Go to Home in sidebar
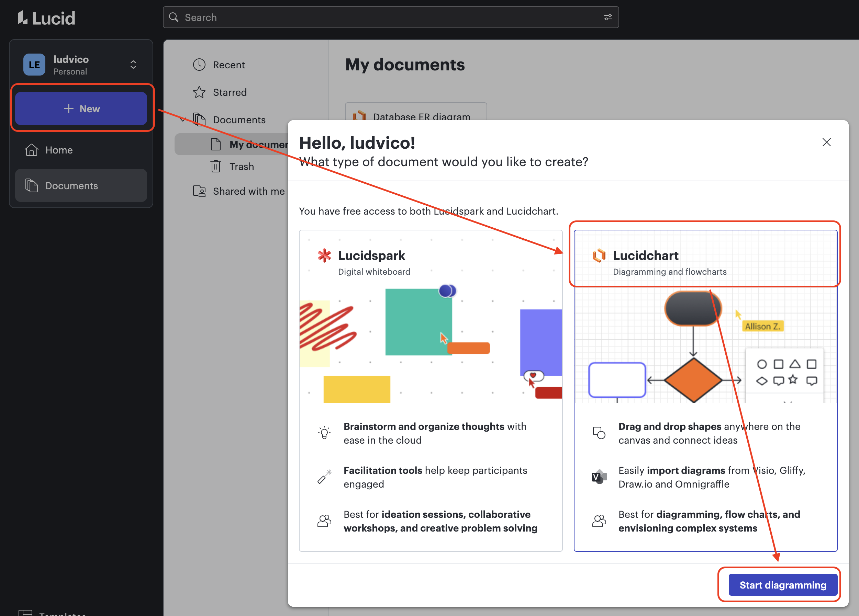This screenshot has height=616, width=859. point(81,150)
